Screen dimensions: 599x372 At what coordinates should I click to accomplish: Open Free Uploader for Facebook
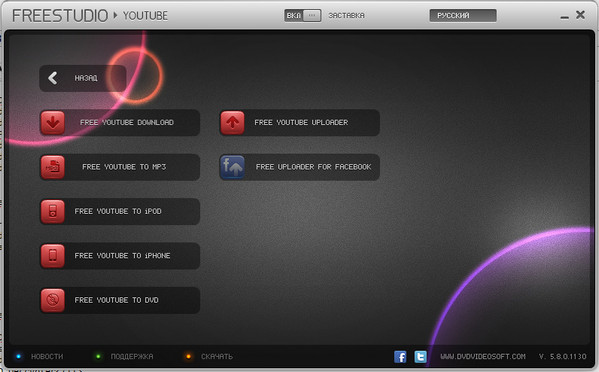tap(300, 167)
